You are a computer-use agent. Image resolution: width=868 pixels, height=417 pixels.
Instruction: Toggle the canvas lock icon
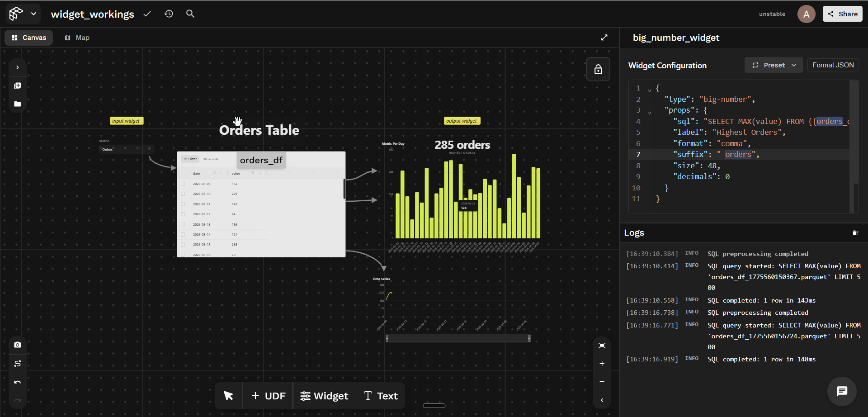598,69
